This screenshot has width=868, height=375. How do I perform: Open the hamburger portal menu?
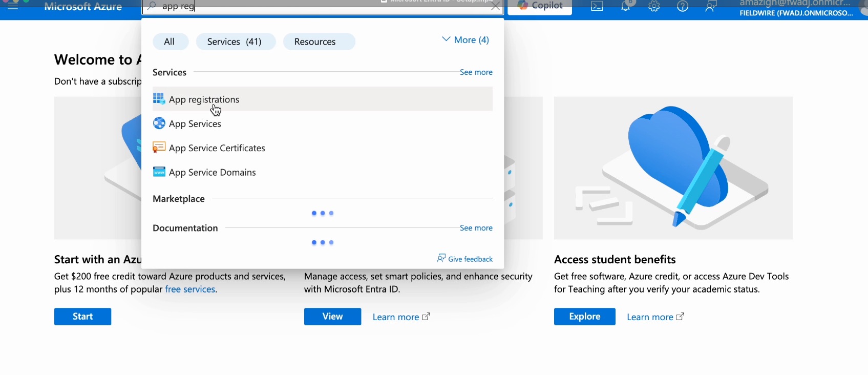12,7
